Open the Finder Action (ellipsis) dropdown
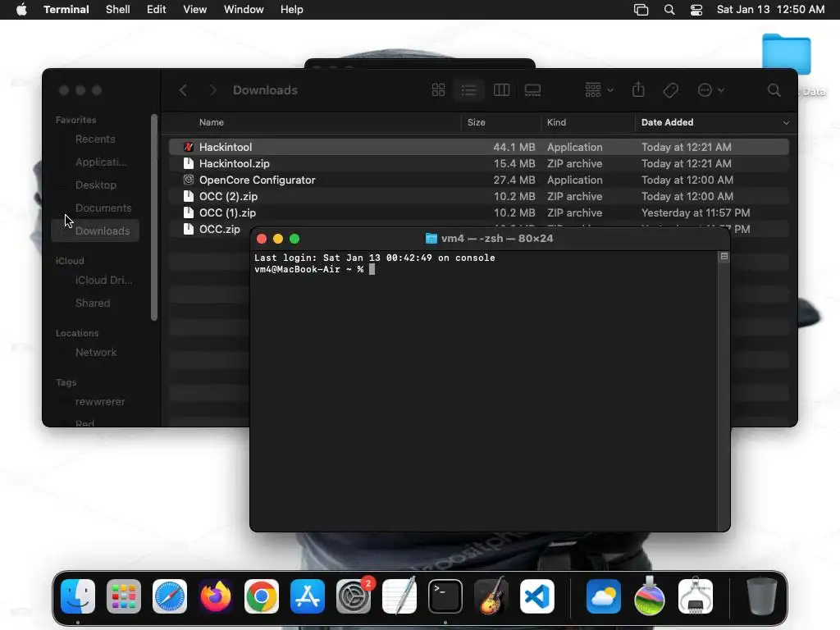 click(711, 90)
